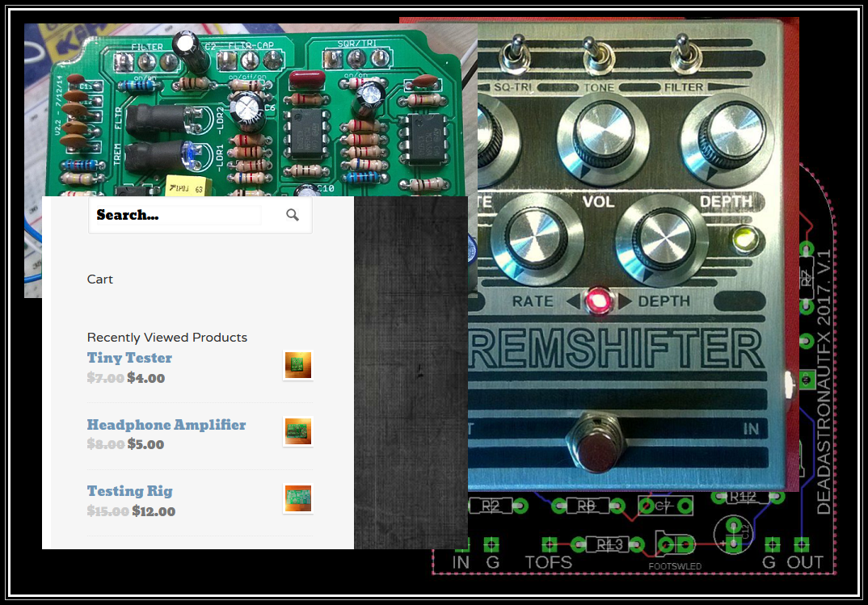868x605 pixels.
Task: Open the Tiny Tester product thumbnail
Action: [297, 365]
